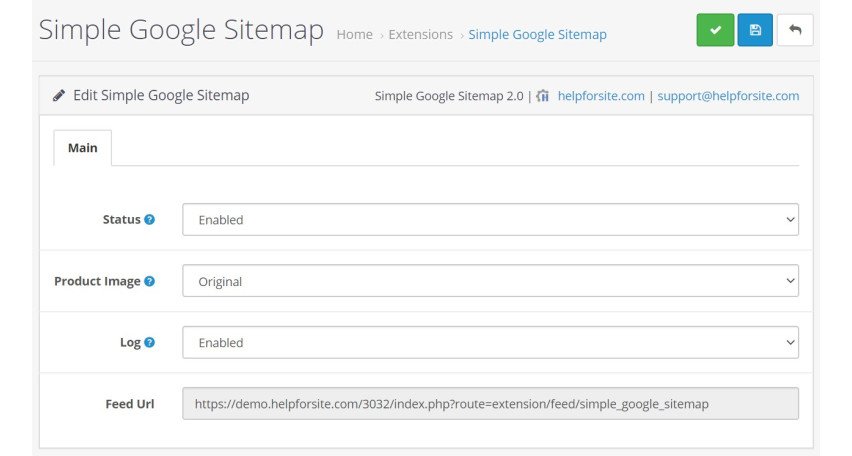Image resolution: width=852 pixels, height=456 pixels.
Task: Open the Product Image dropdown
Action: (490, 281)
